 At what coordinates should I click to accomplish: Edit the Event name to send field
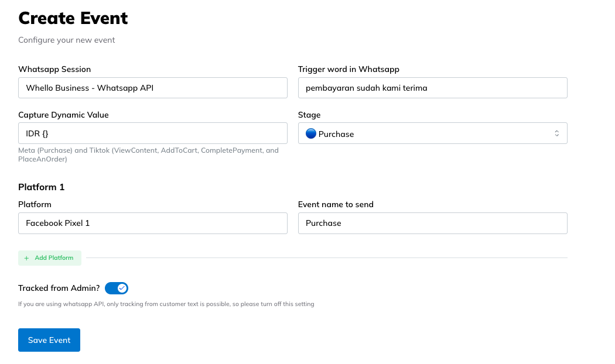click(x=432, y=223)
